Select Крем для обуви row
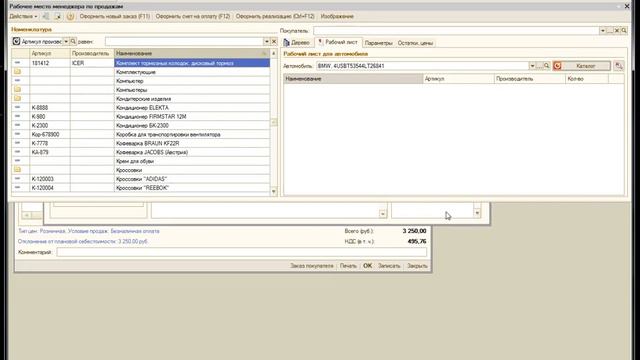Screen dimensions: 640x360 point(141,161)
